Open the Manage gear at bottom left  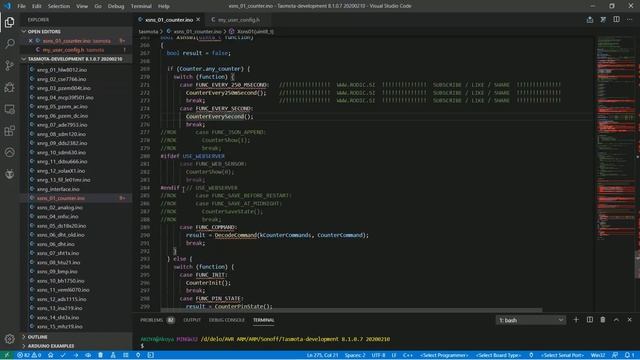(9, 338)
